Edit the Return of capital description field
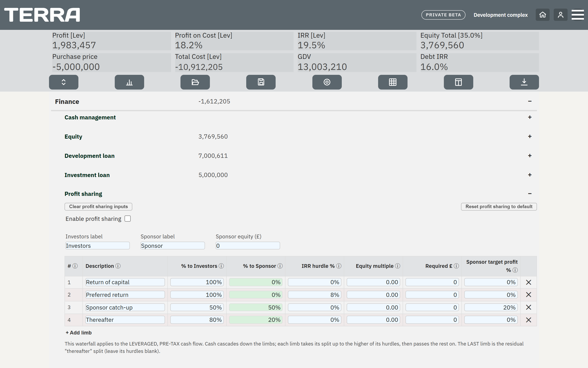Screen dimensions: 588x368 click(x=125, y=282)
